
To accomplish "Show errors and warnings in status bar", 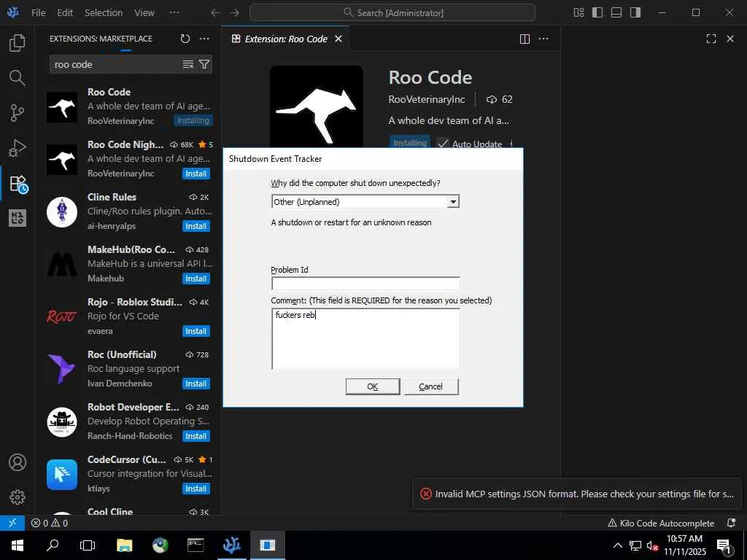I will [50, 523].
